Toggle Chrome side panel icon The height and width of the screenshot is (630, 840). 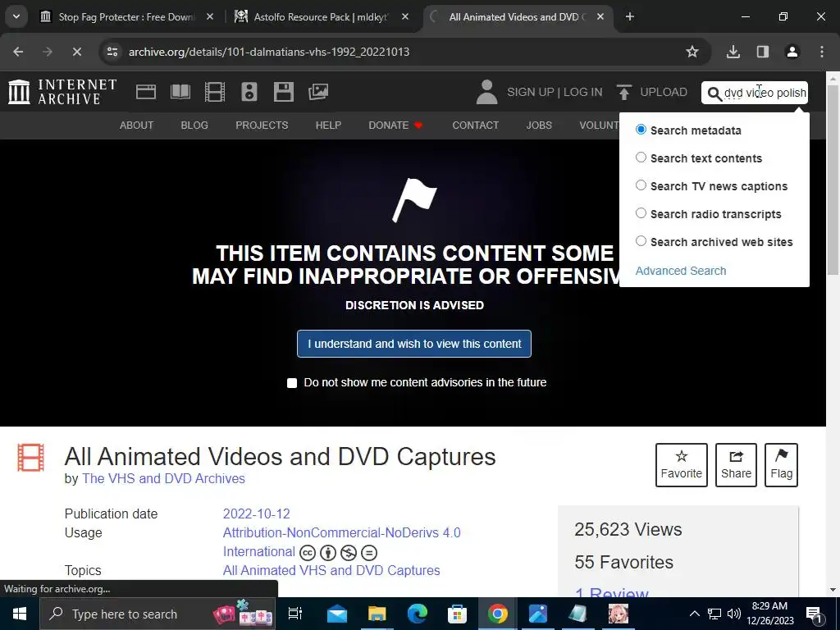(x=762, y=52)
